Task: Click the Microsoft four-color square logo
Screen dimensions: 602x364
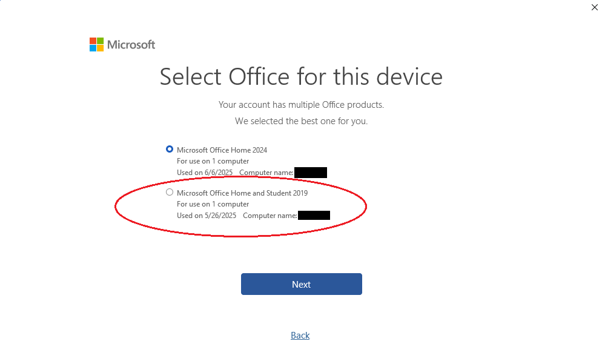Action: point(96,45)
